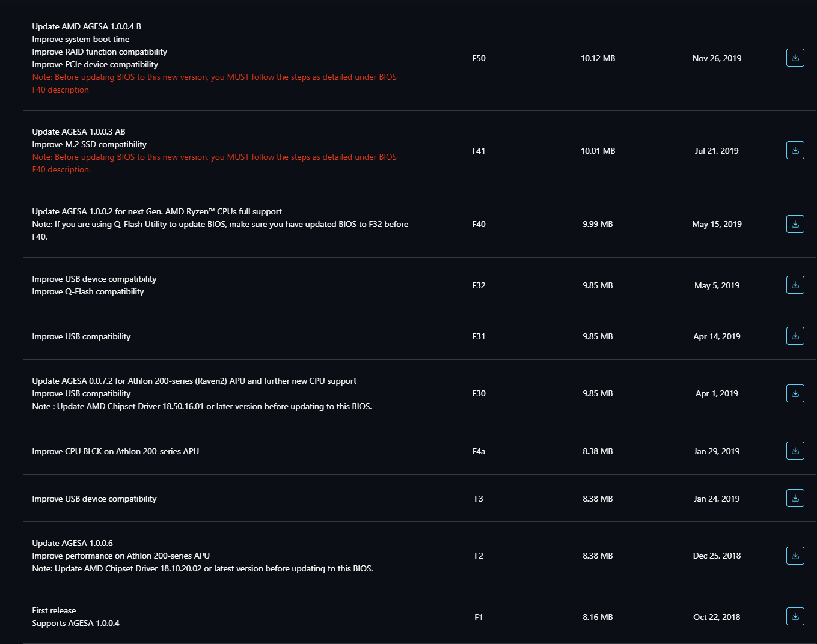
Task: Click the Improve USB compatibility F31 description
Action: click(x=81, y=336)
